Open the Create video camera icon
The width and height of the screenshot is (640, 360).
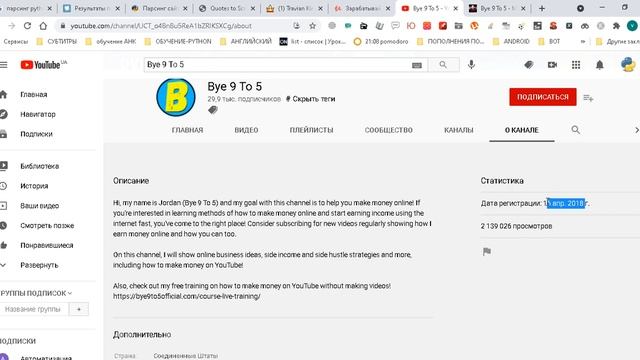[552, 65]
